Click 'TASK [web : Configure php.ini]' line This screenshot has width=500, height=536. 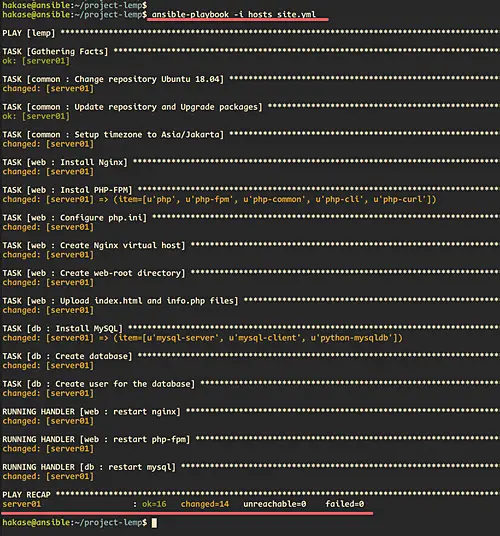coord(74,218)
